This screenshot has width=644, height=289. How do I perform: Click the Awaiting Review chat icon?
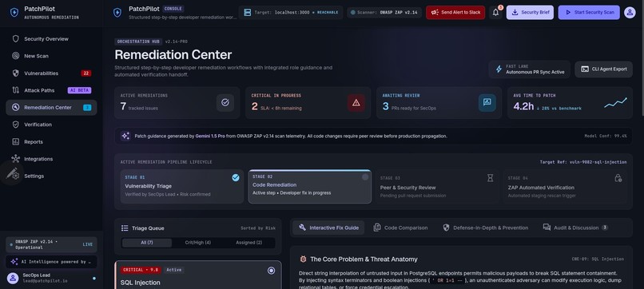click(487, 103)
